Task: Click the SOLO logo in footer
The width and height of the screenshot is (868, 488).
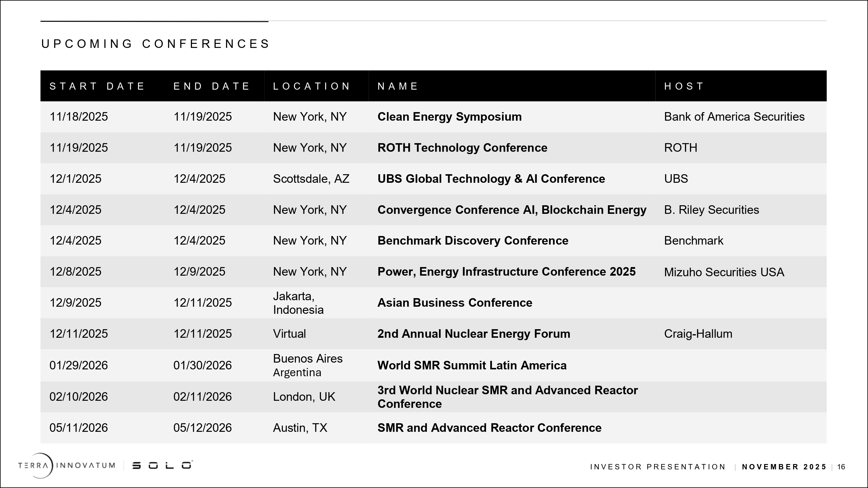Action: pyautogui.click(x=162, y=466)
